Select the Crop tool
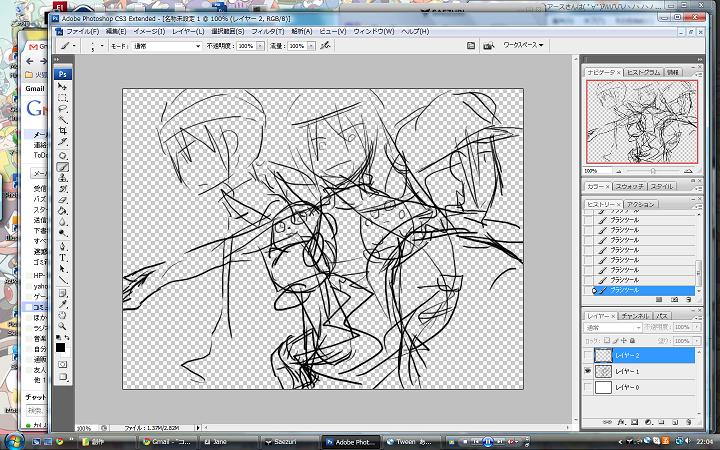This screenshot has width=720, height=450. coord(62,131)
